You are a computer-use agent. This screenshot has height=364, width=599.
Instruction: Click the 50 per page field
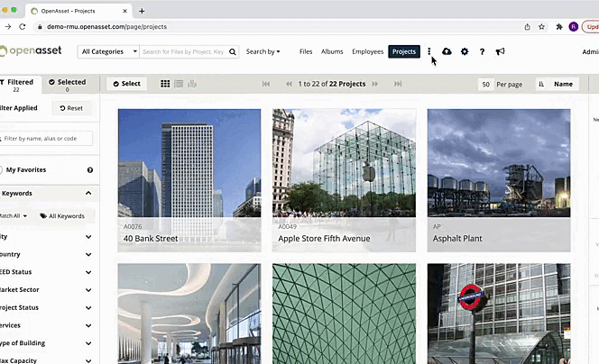[x=485, y=85]
